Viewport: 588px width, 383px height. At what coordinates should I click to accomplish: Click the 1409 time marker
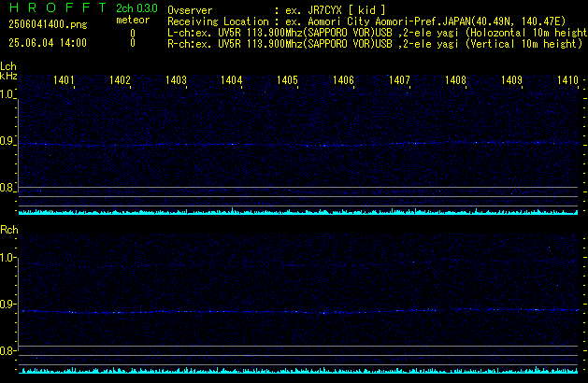pos(511,80)
